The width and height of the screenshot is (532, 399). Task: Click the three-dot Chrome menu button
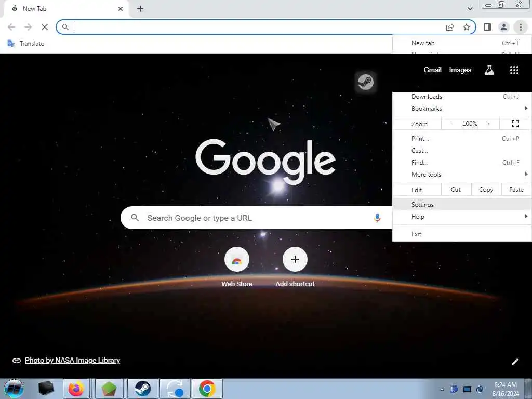point(521,27)
